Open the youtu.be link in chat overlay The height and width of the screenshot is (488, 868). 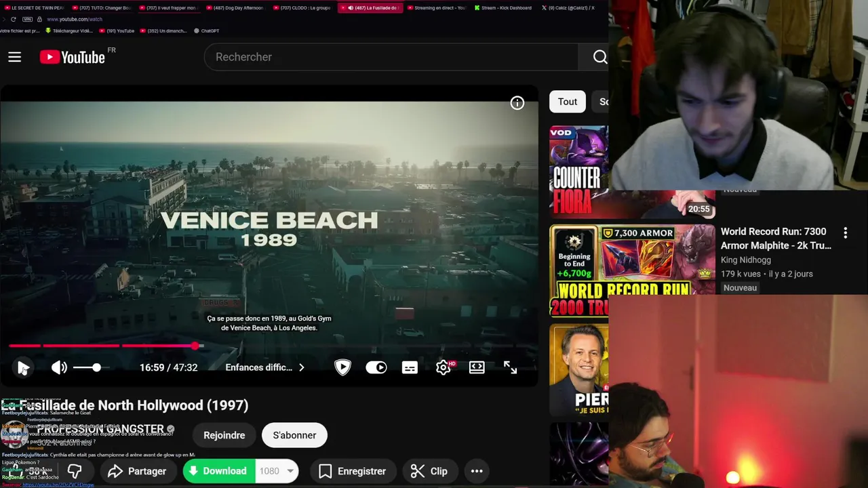(x=58, y=485)
